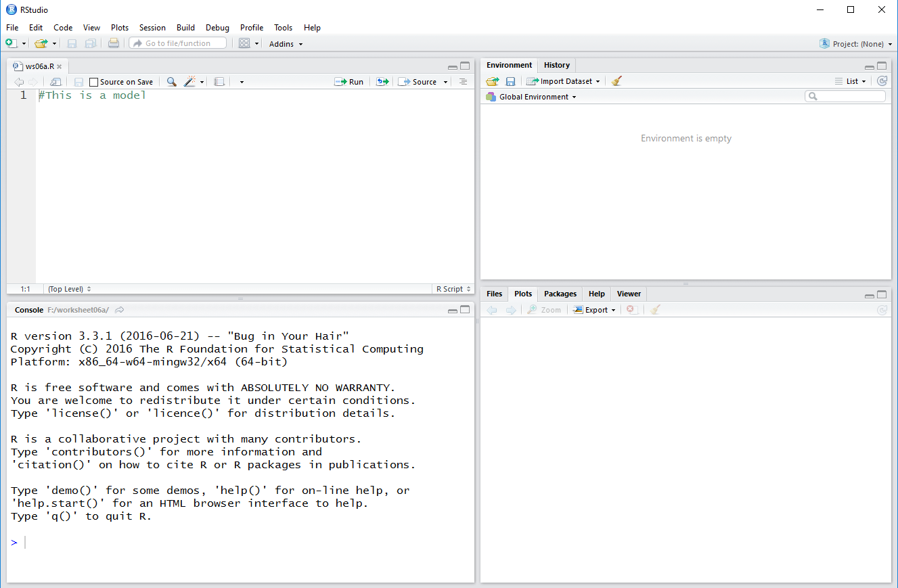Click the console working directory arrow icon
The height and width of the screenshot is (588, 898).
(120, 310)
